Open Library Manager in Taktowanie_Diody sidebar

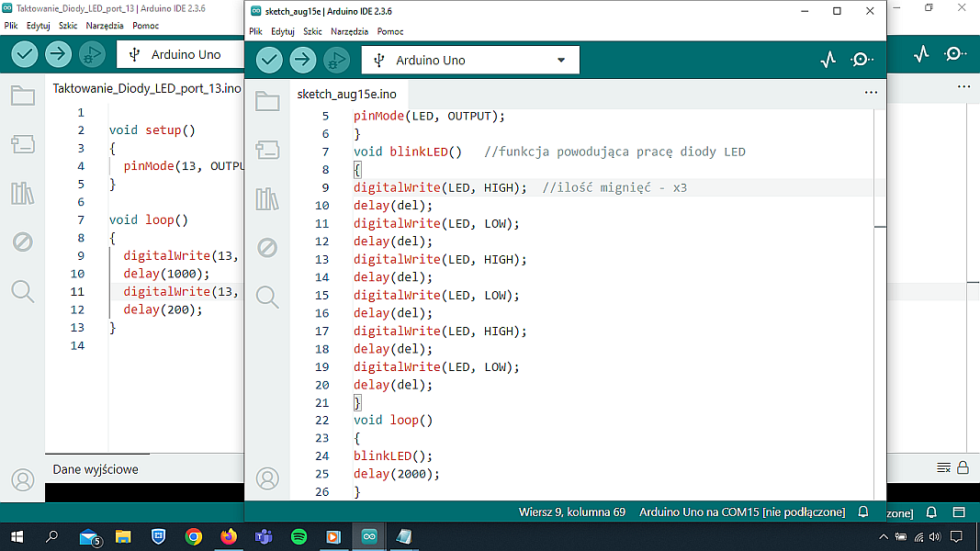click(23, 194)
